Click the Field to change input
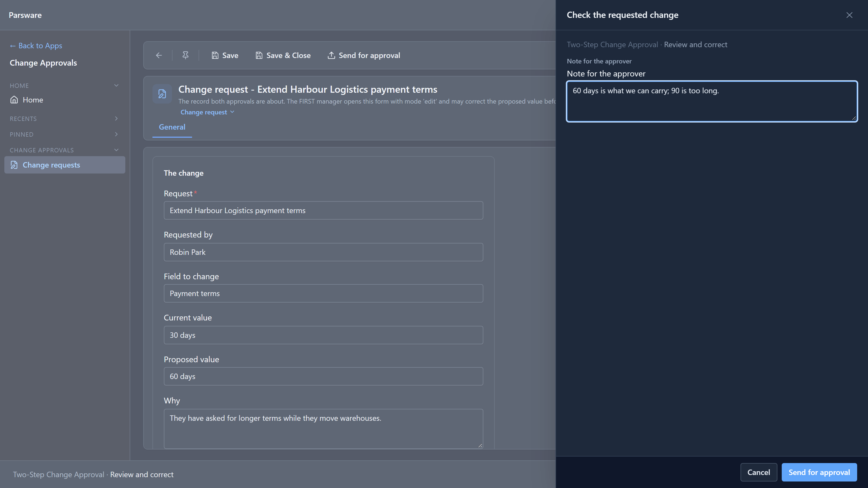This screenshot has height=488, width=868. [323, 293]
